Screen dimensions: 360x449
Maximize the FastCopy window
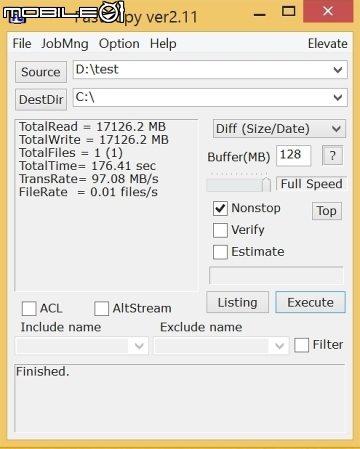(x=289, y=12)
